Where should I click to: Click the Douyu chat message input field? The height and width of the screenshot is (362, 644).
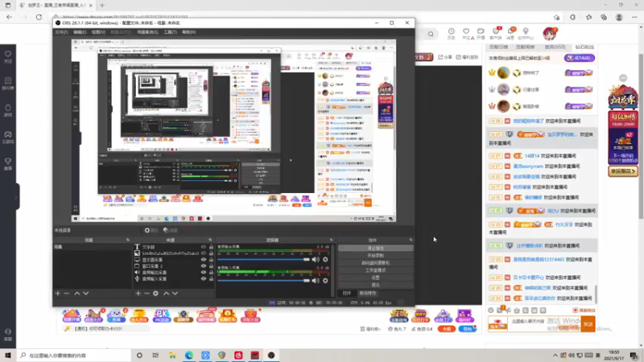544,324
